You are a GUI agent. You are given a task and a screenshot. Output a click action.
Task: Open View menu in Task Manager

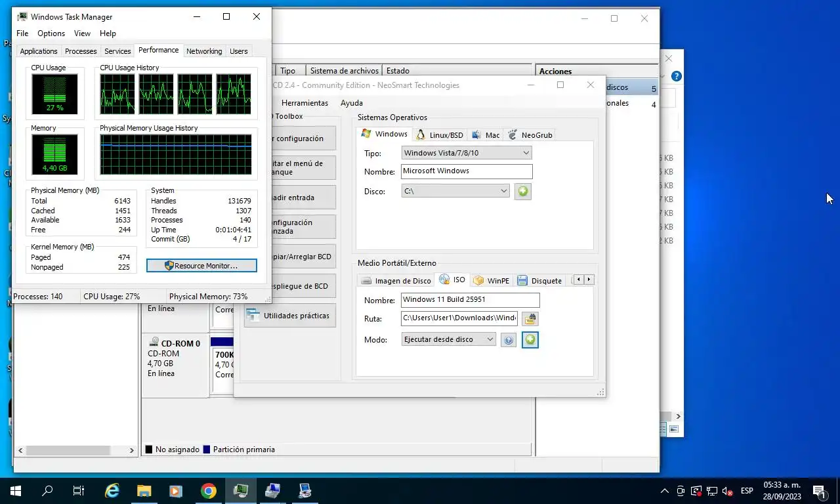(x=82, y=33)
